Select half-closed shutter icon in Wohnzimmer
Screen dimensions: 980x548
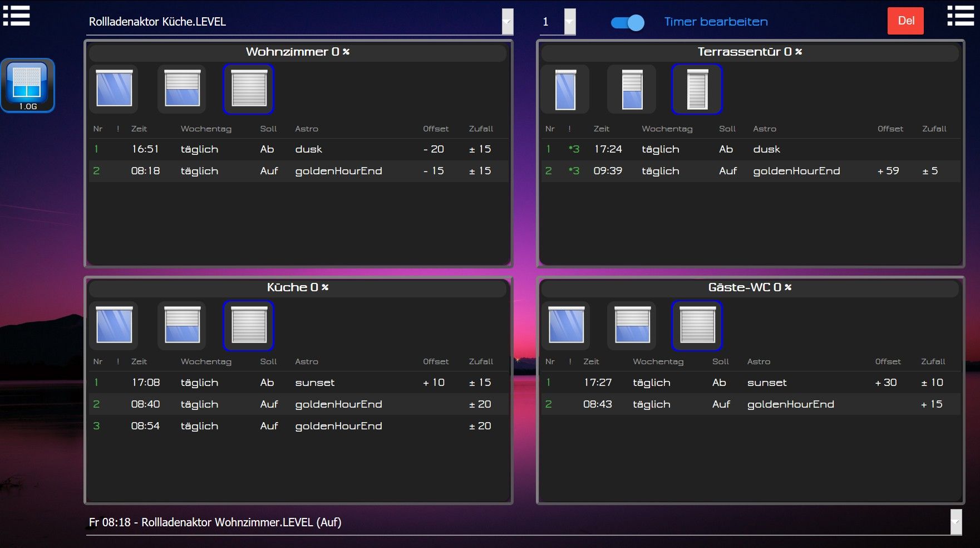coord(182,89)
